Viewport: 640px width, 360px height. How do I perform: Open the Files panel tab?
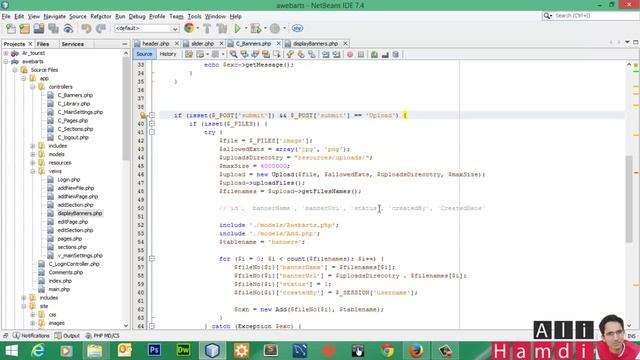43,44
